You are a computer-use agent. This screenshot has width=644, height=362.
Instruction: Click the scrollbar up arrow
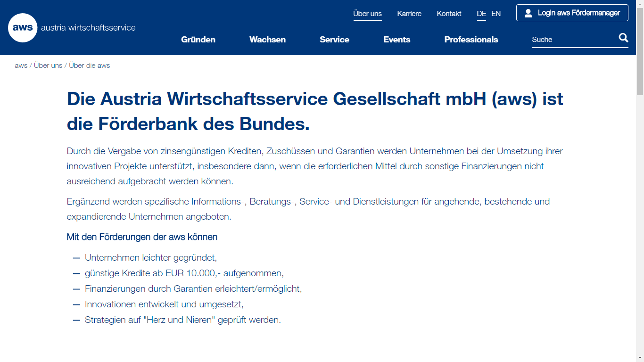click(640, 4)
